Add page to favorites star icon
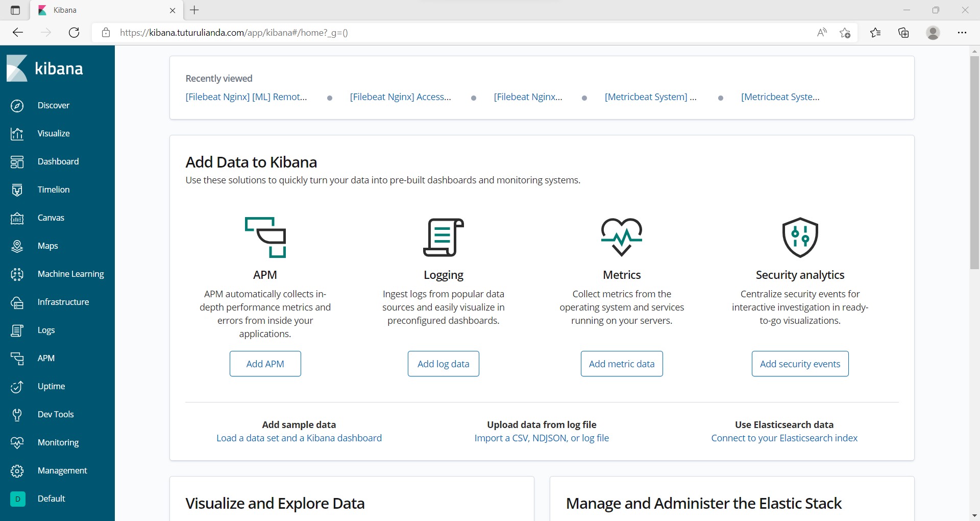980x521 pixels. (x=845, y=33)
